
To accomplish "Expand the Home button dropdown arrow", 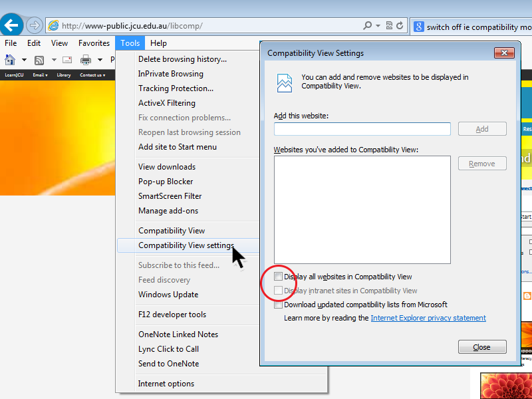I will [24, 60].
